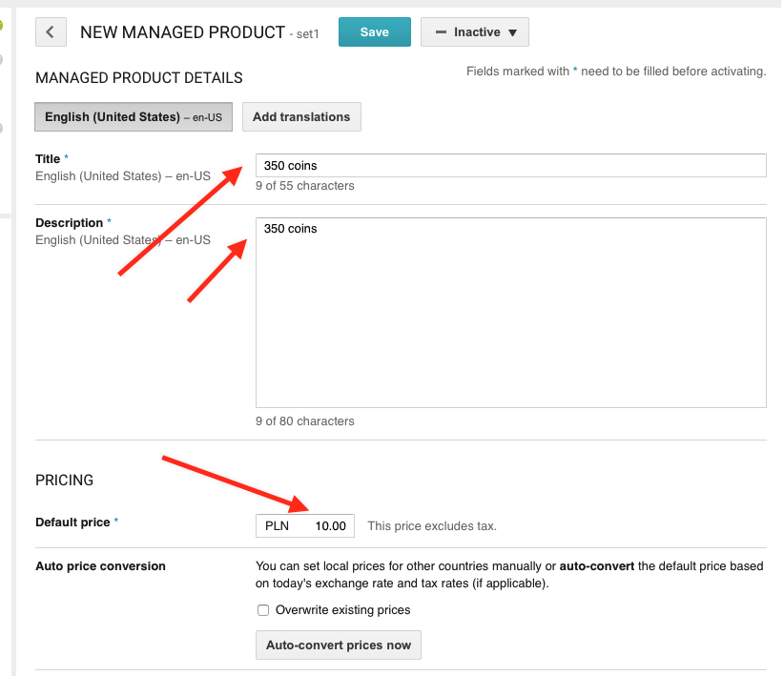This screenshot has width=784, height=676.
Task: Click into the Description text area
Action: tap(510, 313)
